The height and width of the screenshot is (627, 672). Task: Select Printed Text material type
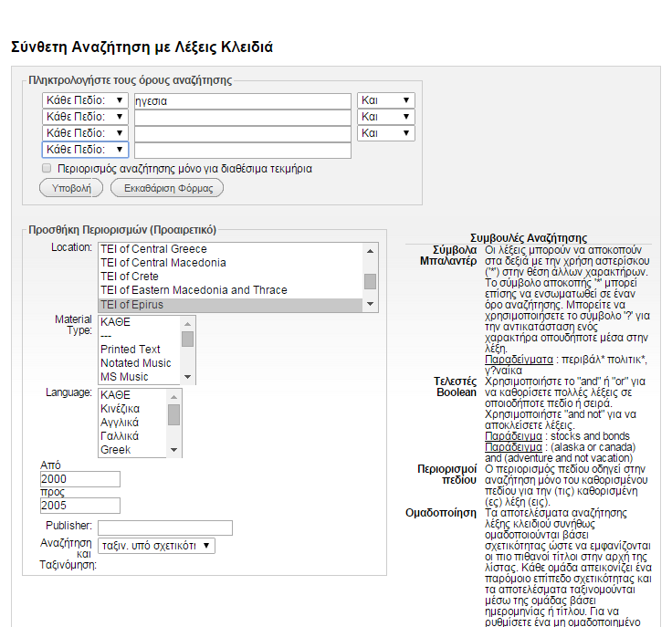click(x=140, y=349)
